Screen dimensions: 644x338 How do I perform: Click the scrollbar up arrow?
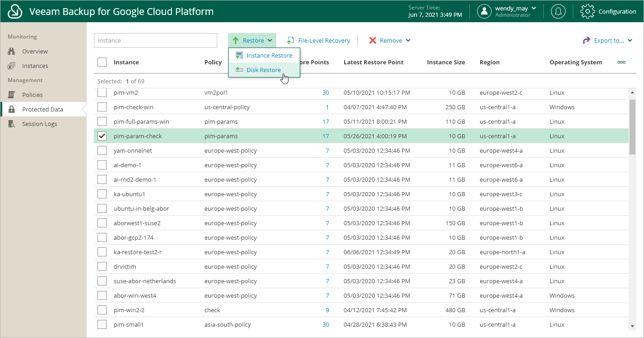(x=632, y=92)
